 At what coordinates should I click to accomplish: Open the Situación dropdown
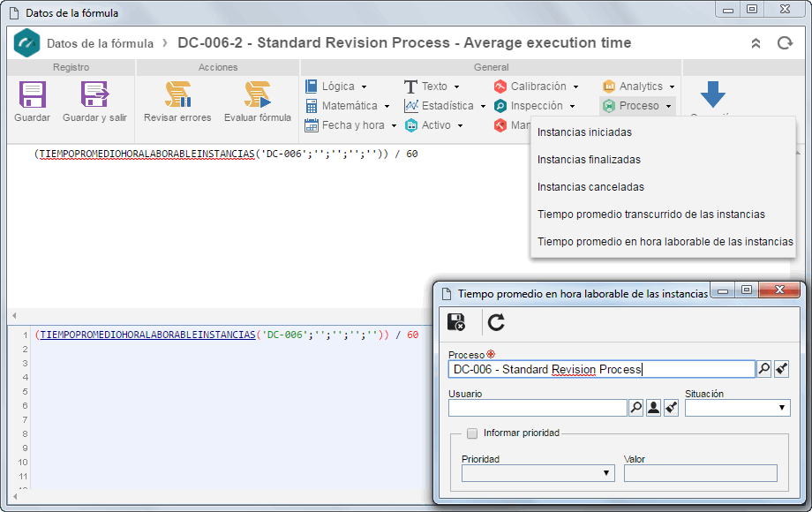coord(738,408)
